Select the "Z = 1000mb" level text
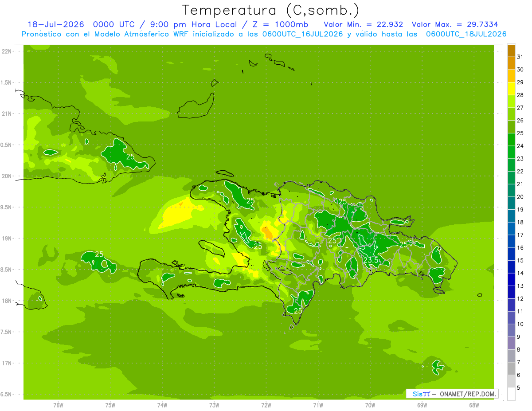532x411 pixels. (x=280, y=24)
